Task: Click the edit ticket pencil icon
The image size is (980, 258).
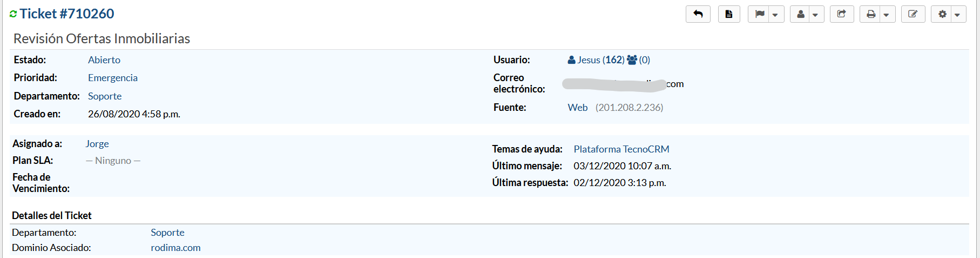Action: click(913, 14)
